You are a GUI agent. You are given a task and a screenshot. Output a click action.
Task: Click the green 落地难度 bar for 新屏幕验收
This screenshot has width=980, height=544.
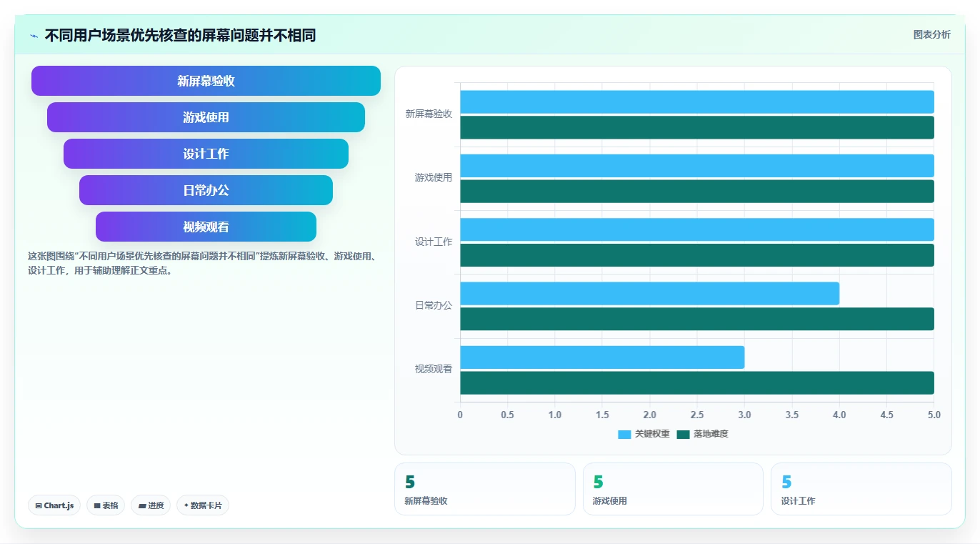[697, 127]
